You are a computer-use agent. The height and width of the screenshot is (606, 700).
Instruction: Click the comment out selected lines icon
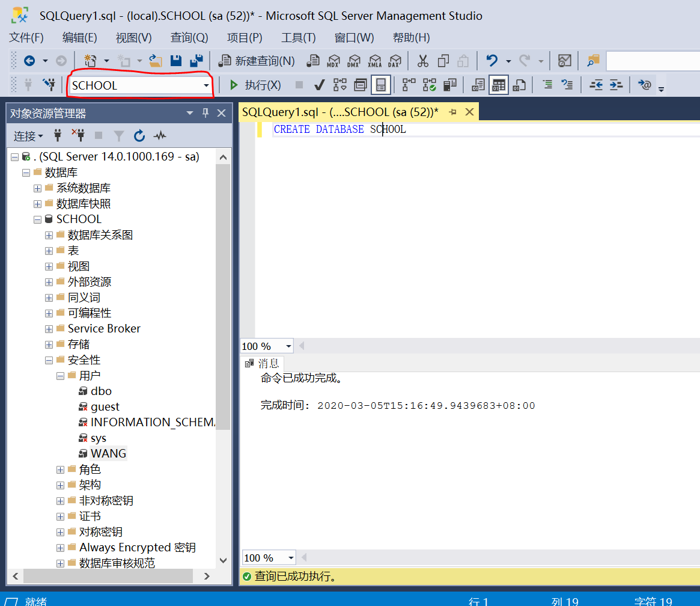[x=547, y=84]
